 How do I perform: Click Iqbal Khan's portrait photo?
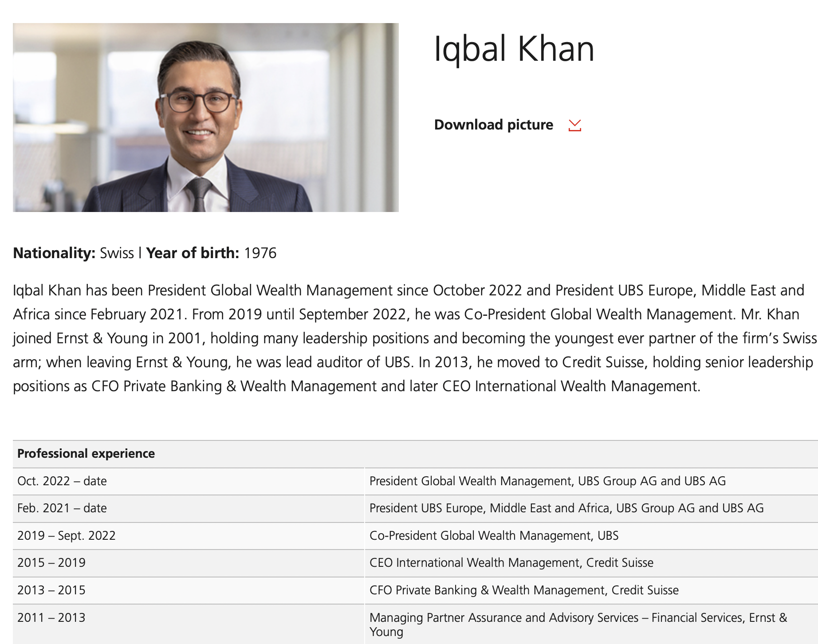coord(206,118)
